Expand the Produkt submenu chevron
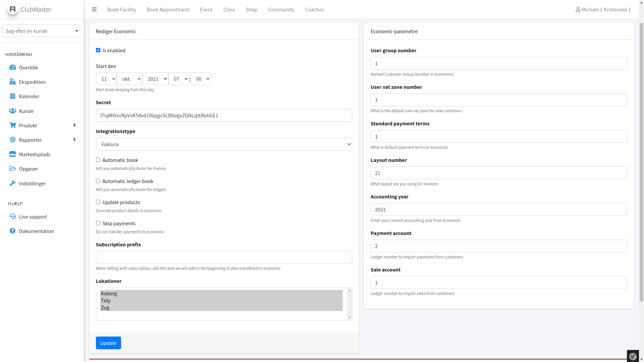This screenshot has height=362, width=644. click(x=74, y=125)
